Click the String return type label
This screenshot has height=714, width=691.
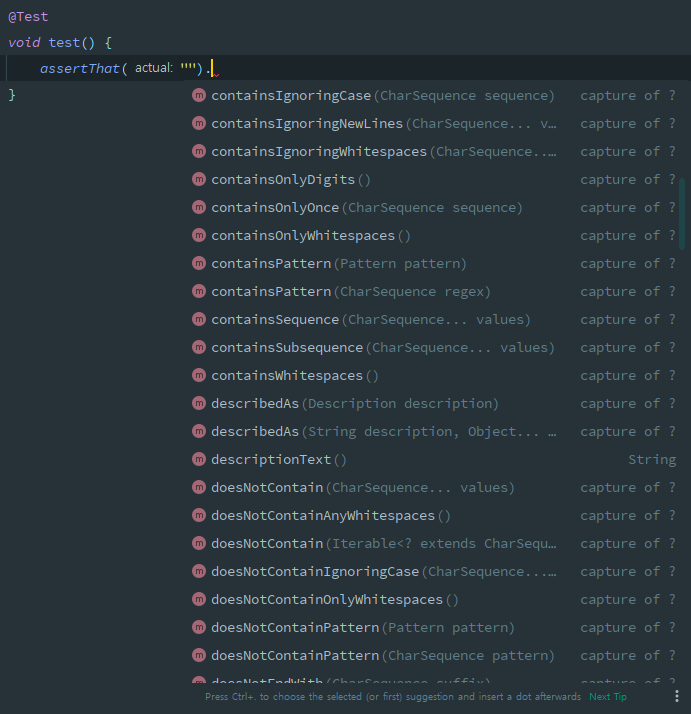(652, 460)
